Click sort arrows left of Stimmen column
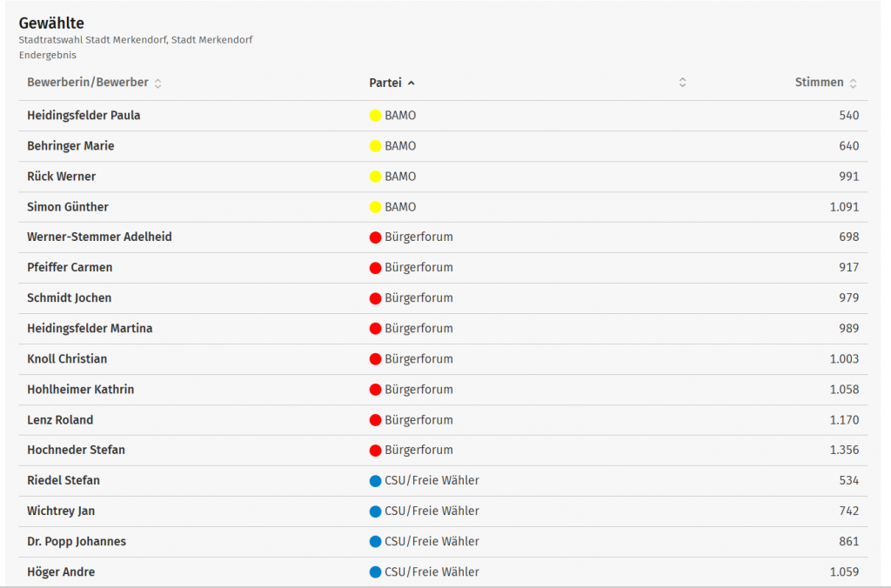The width and height of the screenshot is (891, 588). (683, 83)
